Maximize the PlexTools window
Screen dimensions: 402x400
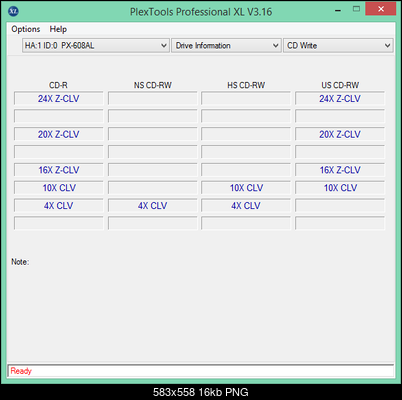pos(356,9)
